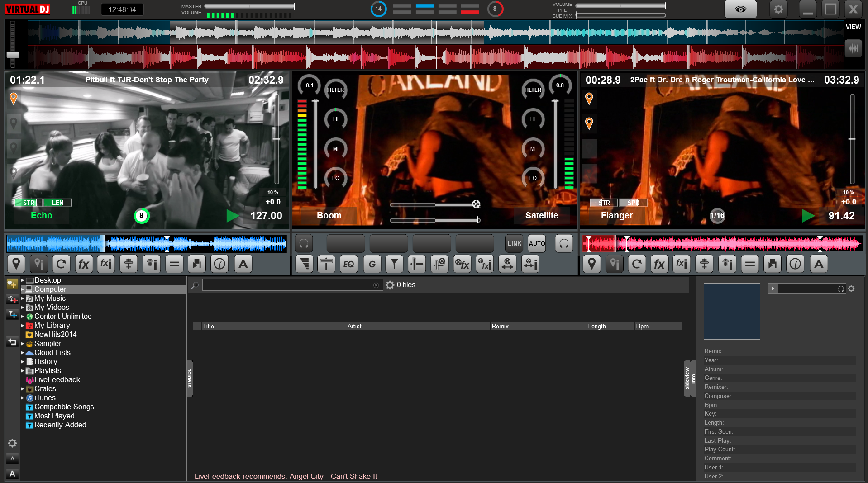
Task: Select the mixer EQ panel icon
Action: (x=348, y=264)
